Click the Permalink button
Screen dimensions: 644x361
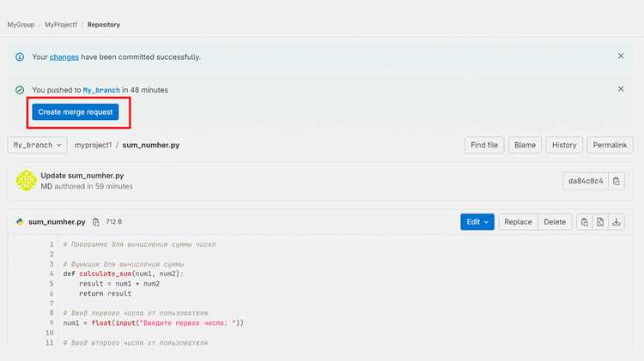point(610,145)
